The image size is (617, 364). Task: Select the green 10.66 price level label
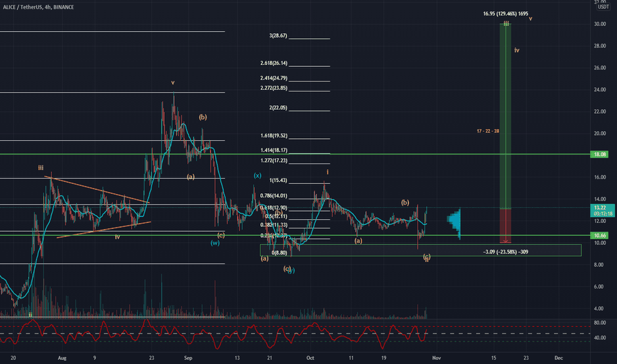coord(600,236)
